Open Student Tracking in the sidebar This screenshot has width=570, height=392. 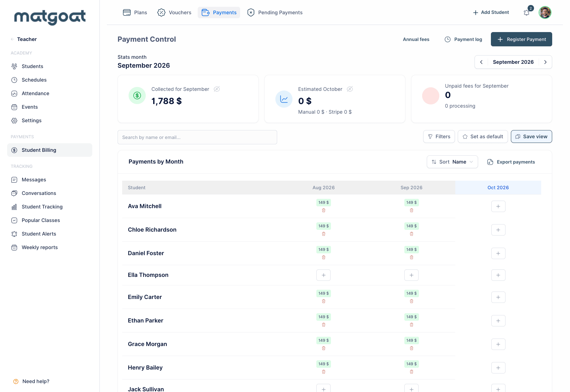[50, 207]
